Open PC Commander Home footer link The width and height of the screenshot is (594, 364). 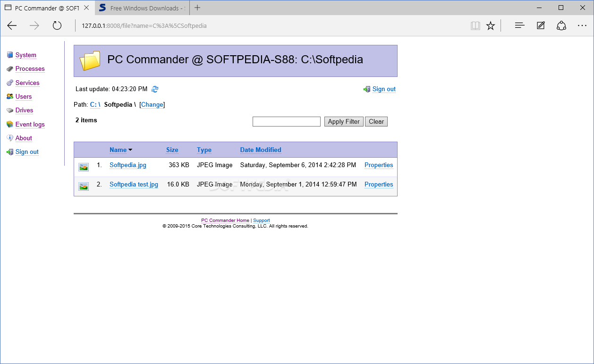[x=225, y=220]
